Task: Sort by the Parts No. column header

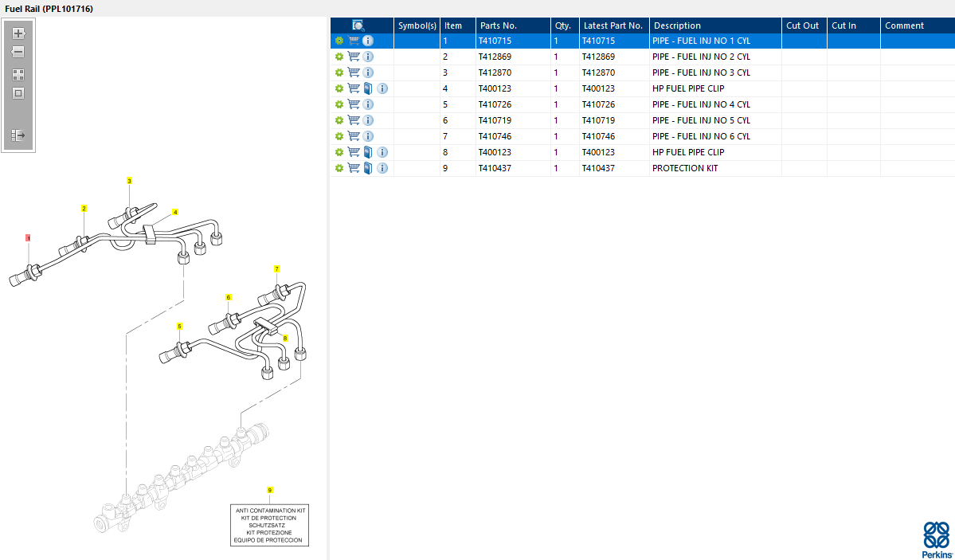Action: [x=514, y=25]
